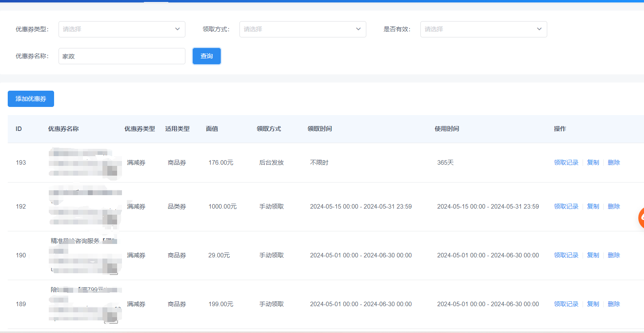644x333 pixels.
Task: Click 满减券 in row 193
Action: 136,163
